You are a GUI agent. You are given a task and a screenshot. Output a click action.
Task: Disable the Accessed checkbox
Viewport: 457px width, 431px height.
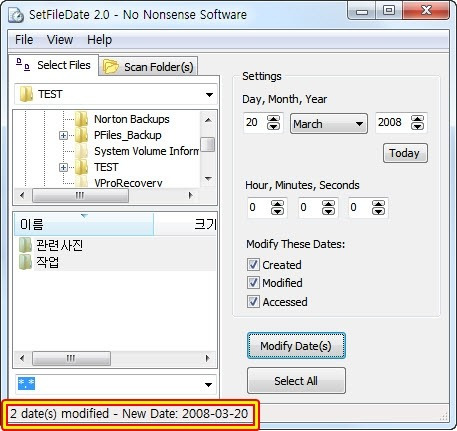253,302
